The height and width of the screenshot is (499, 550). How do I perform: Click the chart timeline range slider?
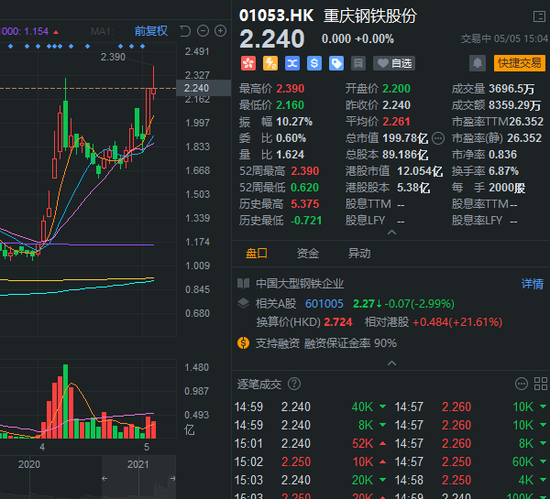[x=139, y=478]
